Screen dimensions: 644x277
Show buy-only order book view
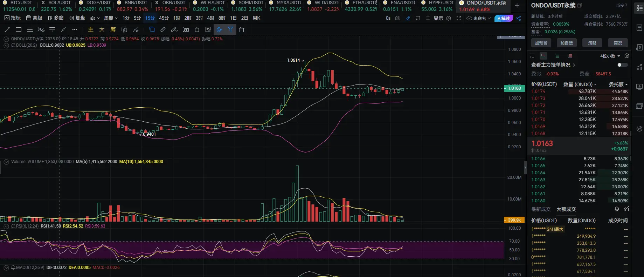pyautogui.click(x=557, y=56)
